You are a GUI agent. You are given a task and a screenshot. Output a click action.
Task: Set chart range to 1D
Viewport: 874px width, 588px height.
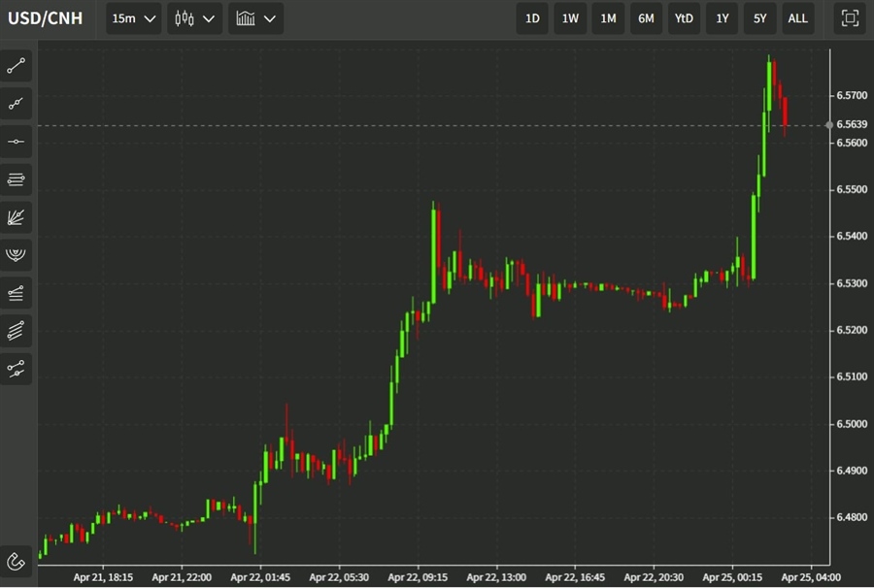point(532,18)
